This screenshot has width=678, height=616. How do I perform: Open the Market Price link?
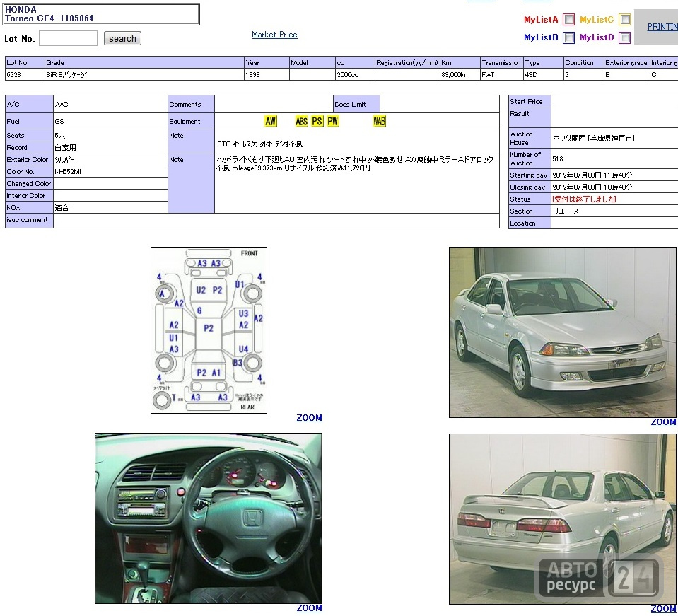tap(274, 35)
